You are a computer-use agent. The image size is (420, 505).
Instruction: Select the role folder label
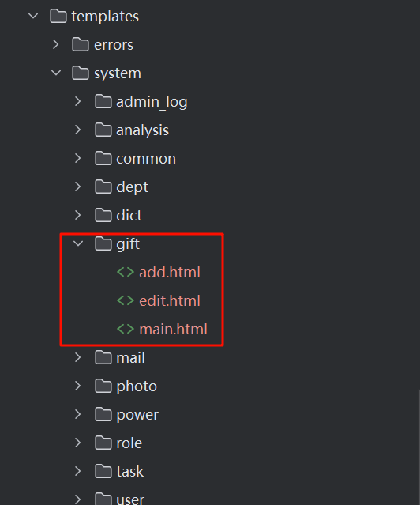point(129,443)
